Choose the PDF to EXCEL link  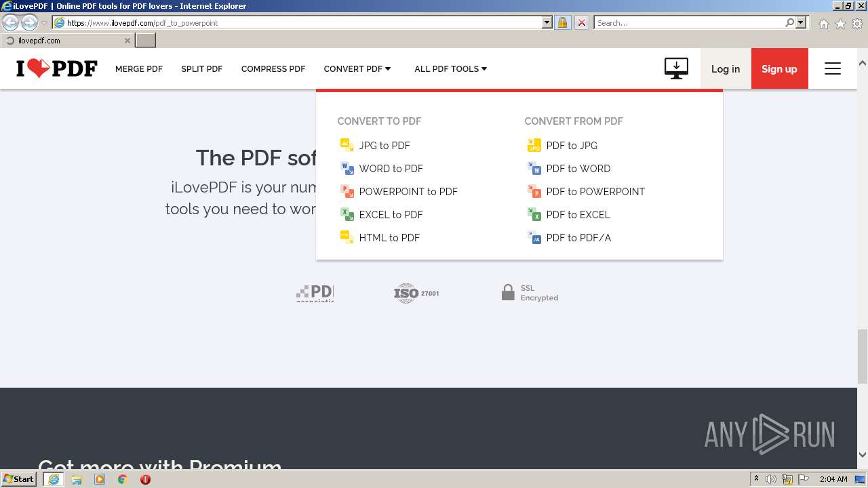(578, 214)
